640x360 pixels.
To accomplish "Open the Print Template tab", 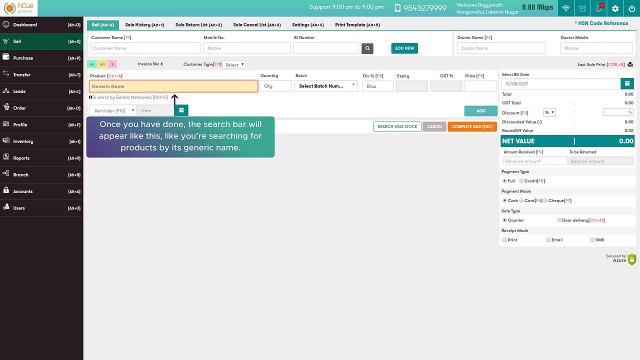I will (x=358, y=25).
